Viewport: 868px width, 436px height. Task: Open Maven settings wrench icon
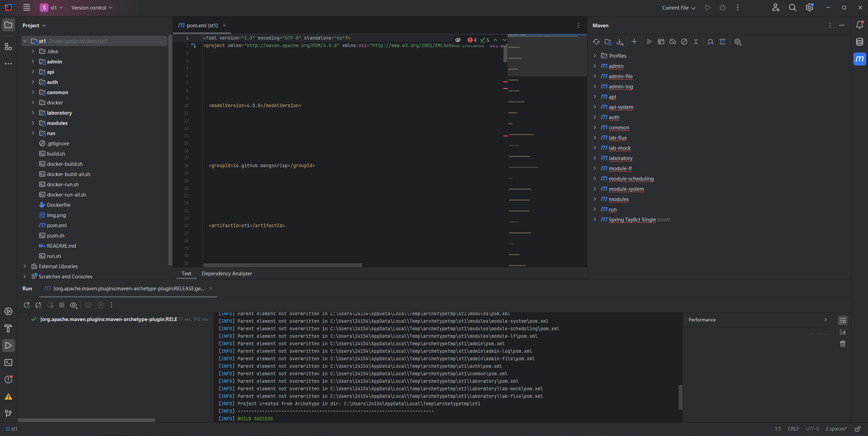coord(738,42)
